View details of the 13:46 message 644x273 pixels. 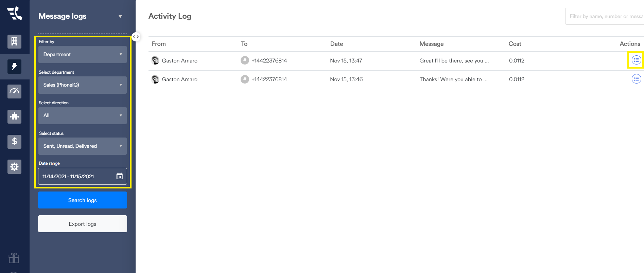(x=636, y=79)
